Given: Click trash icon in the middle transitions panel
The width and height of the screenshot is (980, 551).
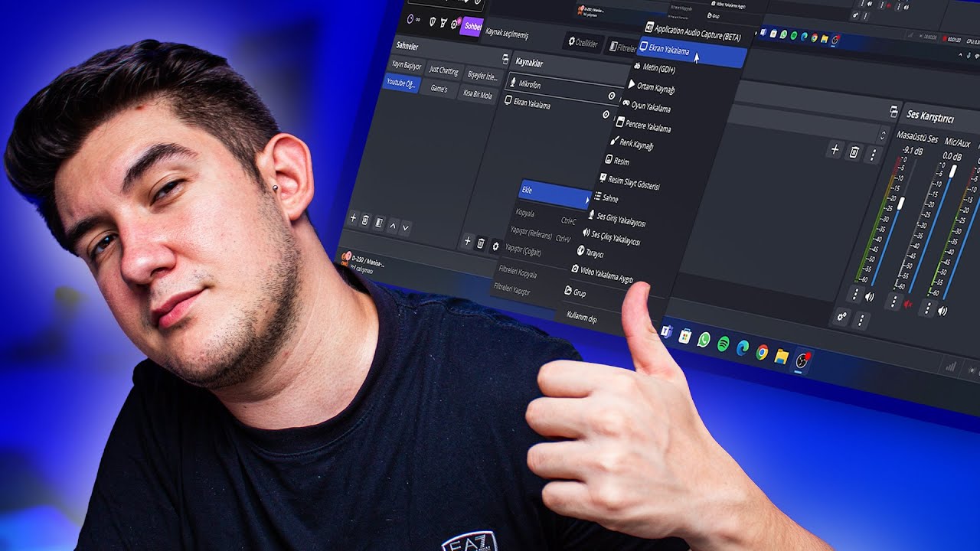Looking at the screenshot, I should tap(854, 152).
